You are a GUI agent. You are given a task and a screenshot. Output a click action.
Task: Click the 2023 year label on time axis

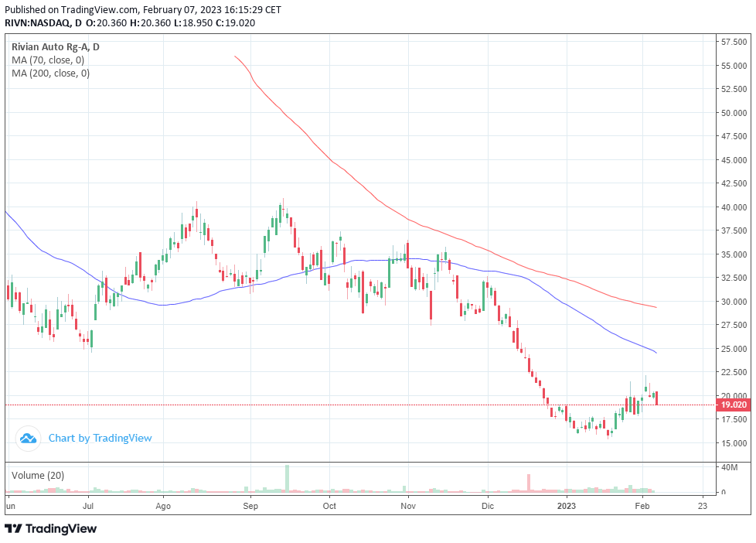click(567, 506)
